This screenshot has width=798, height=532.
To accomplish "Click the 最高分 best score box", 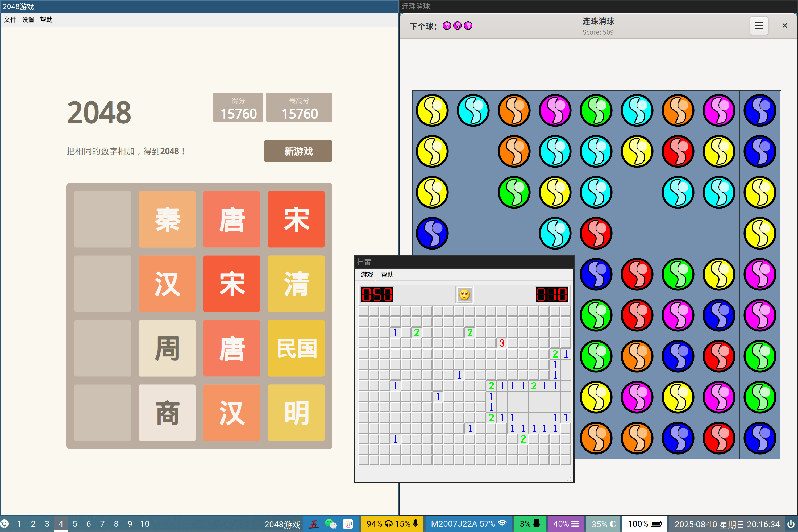I will pyautogui.click(x=299, y=107).
